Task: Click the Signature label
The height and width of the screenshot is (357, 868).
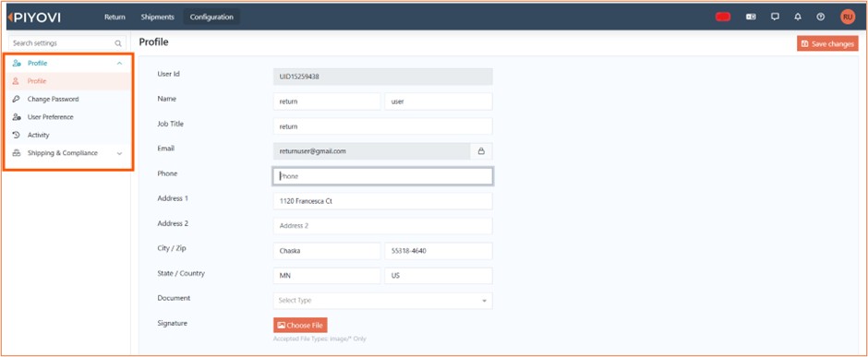Action: point(172,323)
